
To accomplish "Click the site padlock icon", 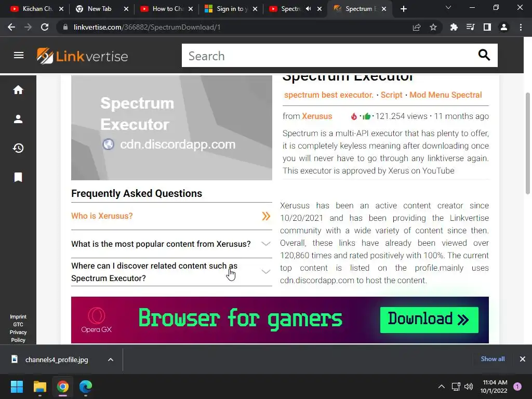I will pyautogui.click(x=65, y=27).
